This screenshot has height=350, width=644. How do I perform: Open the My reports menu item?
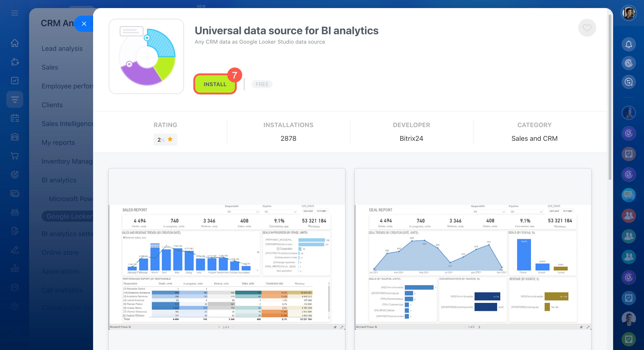pos(58,143)
